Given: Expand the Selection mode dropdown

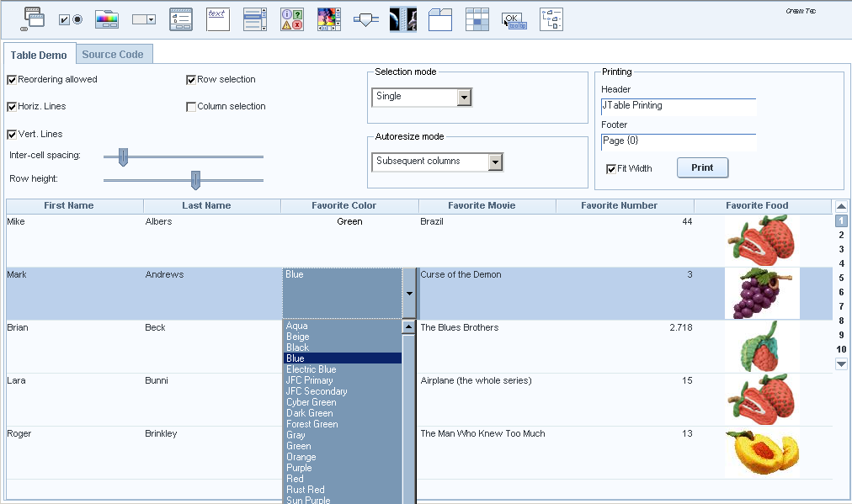Looking at the screenshot, I should click(x=464, y=98).
